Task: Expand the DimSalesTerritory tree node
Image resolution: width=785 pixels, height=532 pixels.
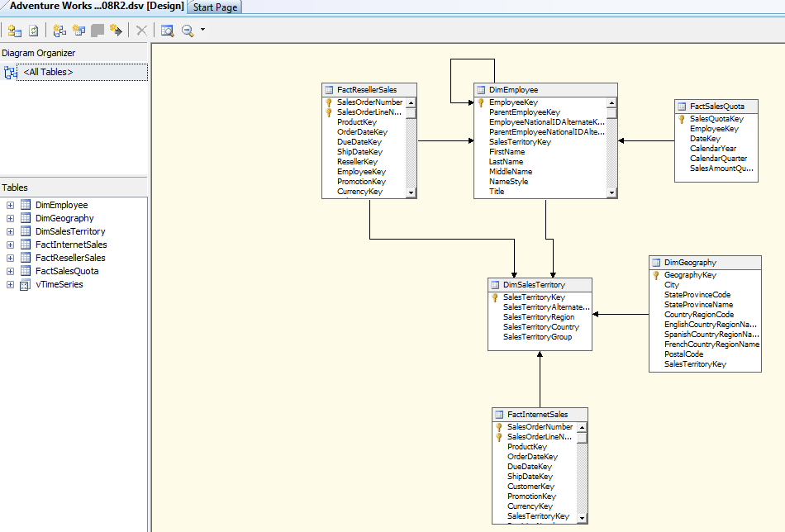Action: (10, 232)
